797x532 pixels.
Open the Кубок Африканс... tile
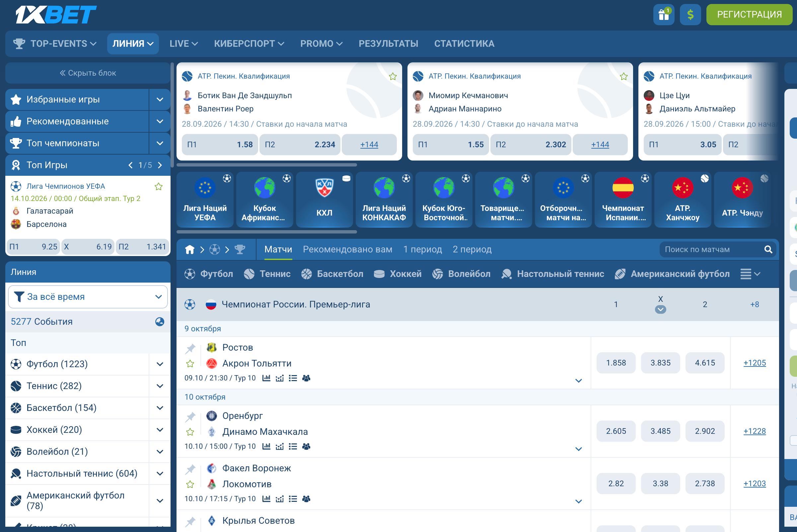[x=265, y=200]
